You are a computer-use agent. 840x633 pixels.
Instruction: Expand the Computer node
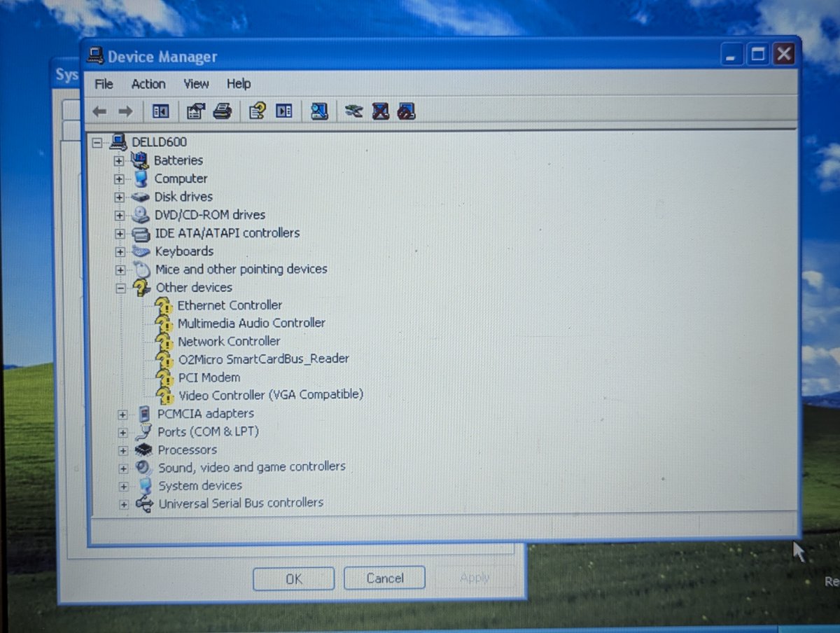tap(119, 179)
